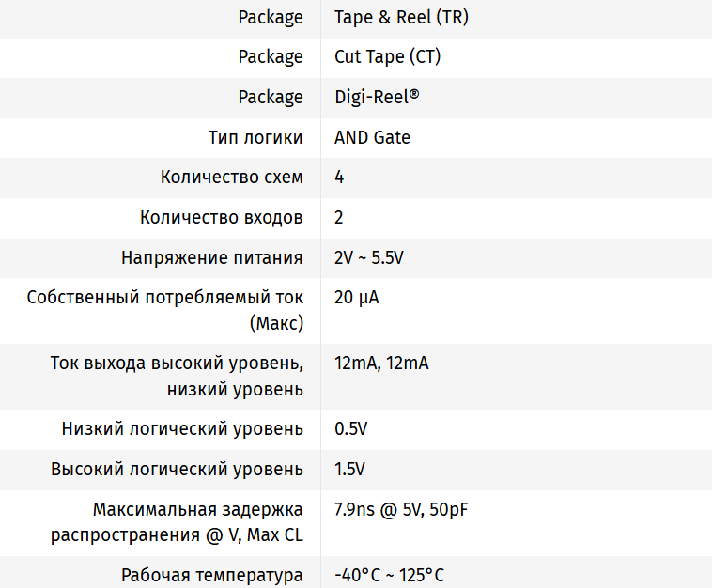Viewport: 712px width, 588px height.
Task: Click the Максимальная задержка распространения label
Action: [197, 510]
